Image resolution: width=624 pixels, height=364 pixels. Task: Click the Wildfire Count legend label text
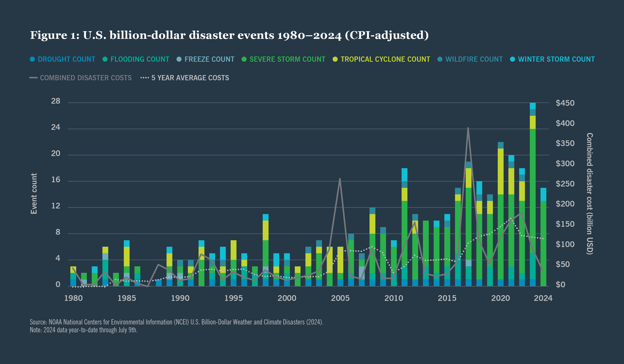[x=474, y=59]
